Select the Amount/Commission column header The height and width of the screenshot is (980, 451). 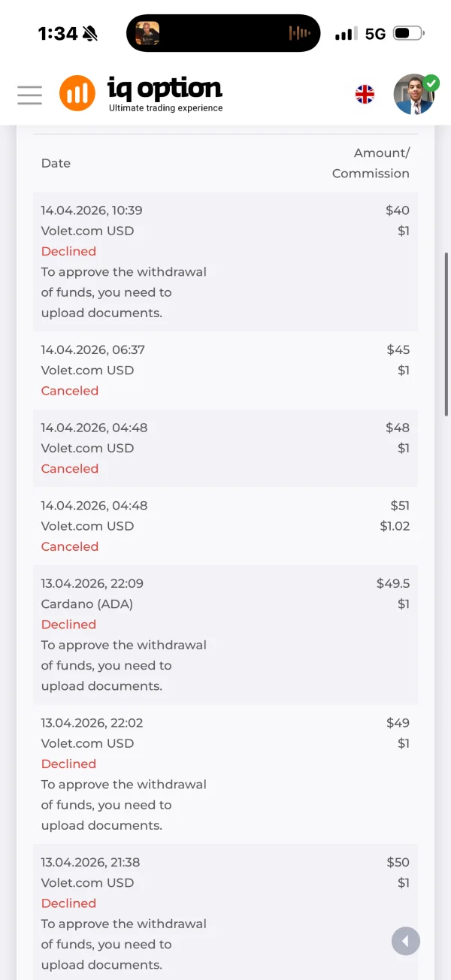(x=371, y=163)
